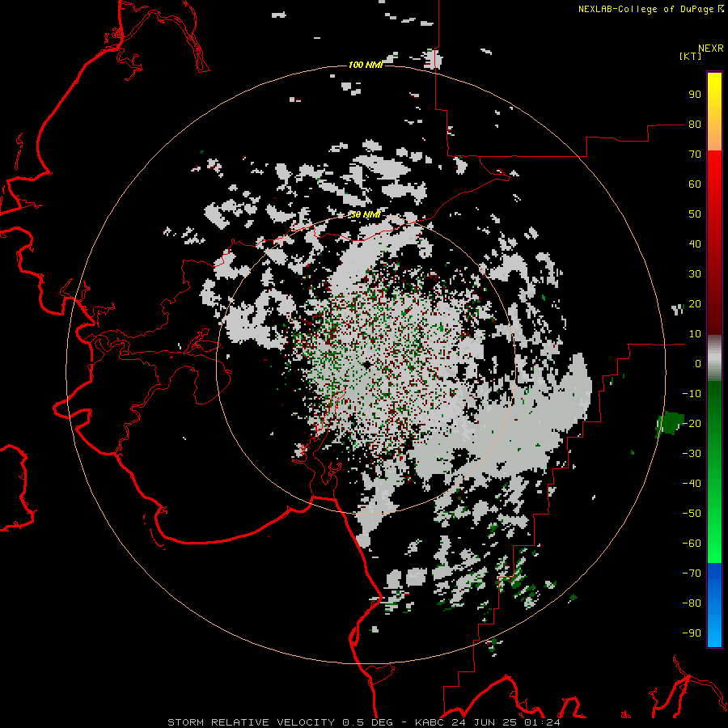The width and height of the screenshot is (728, 728).
Task: Click the [KT] units label
Action: click(x=690, y=56)
